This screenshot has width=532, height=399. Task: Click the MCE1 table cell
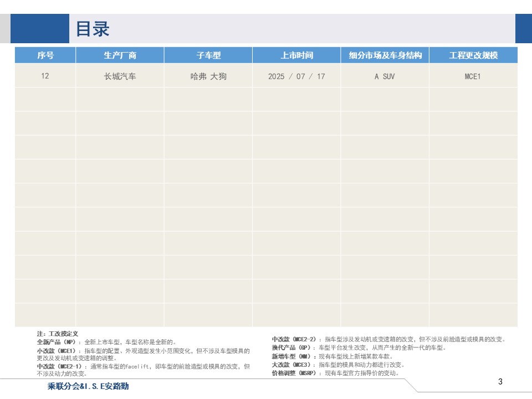pyautogui.click(x=474, y=76)
